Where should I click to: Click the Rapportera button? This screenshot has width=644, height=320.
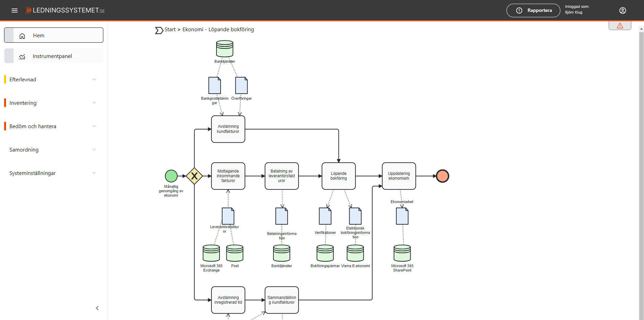point(533,11)
